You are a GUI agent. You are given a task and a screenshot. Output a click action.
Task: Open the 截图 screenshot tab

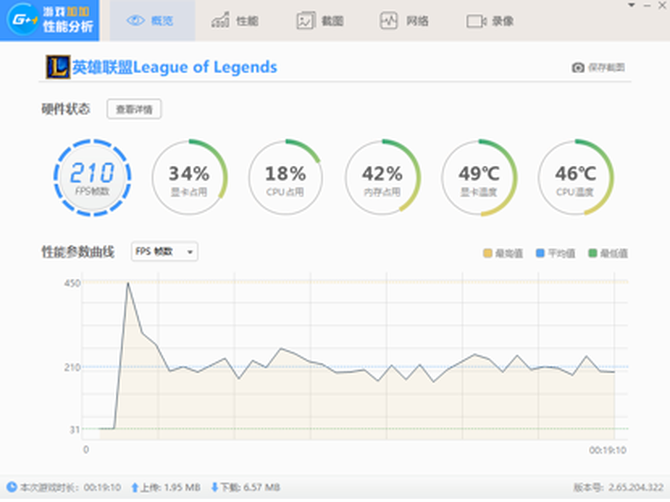pyautogui.click(x=320, y=21)
